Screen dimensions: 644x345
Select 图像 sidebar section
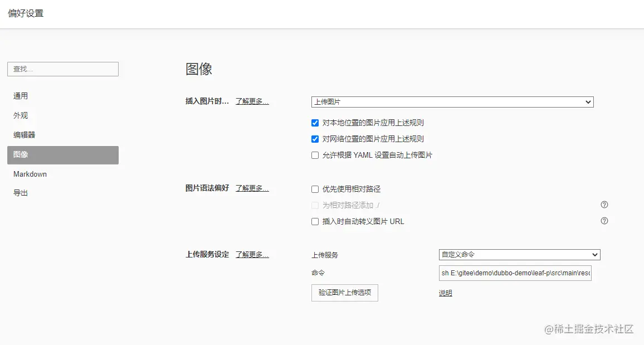point(63,155)
